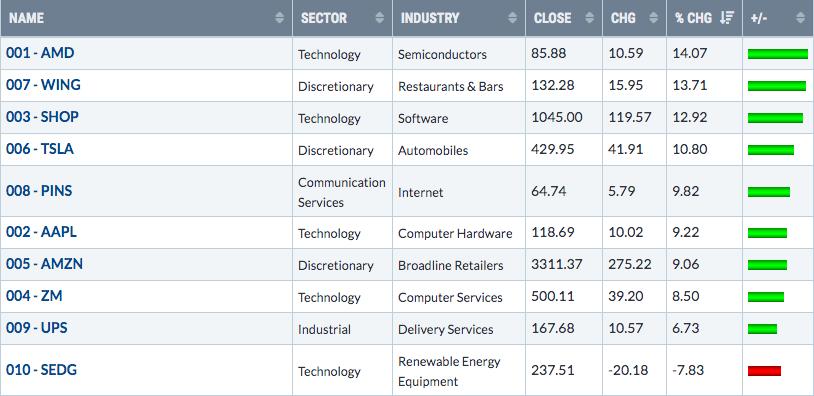Viewport: 814px width, 396px height.
Task: Click the 004 - ZM link
Action: [34, 296]
